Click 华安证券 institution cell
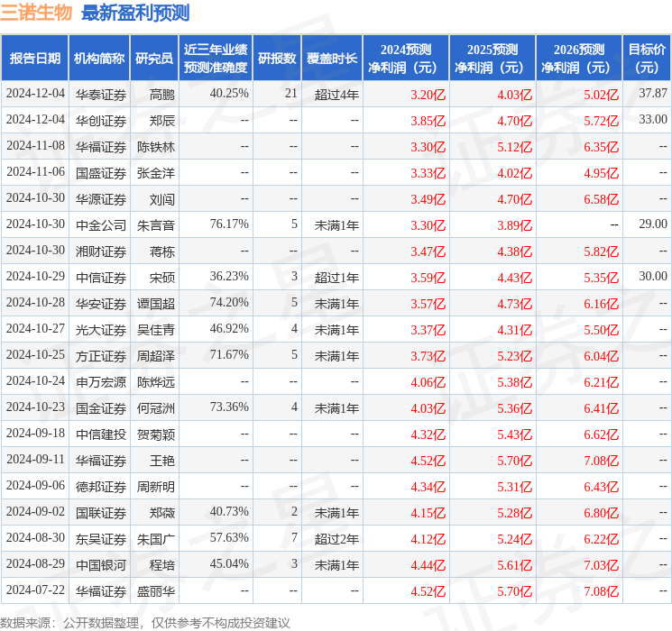Image resolution: width=672 pixels, height=631 pixels. click(101, 304)
